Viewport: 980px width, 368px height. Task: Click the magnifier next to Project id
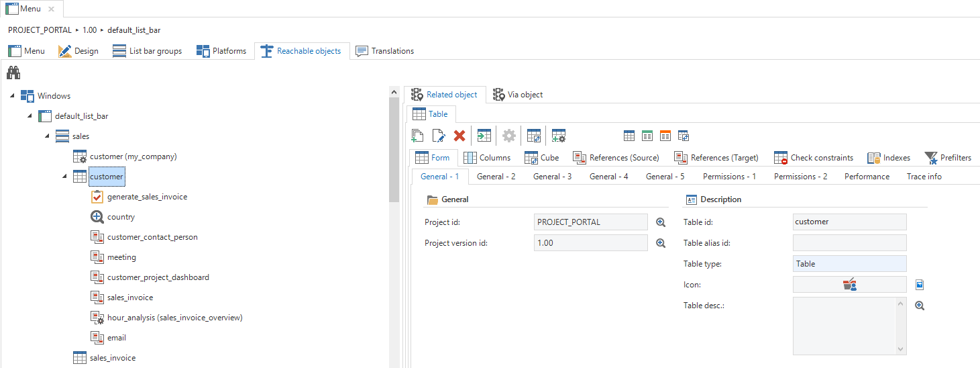660,222
